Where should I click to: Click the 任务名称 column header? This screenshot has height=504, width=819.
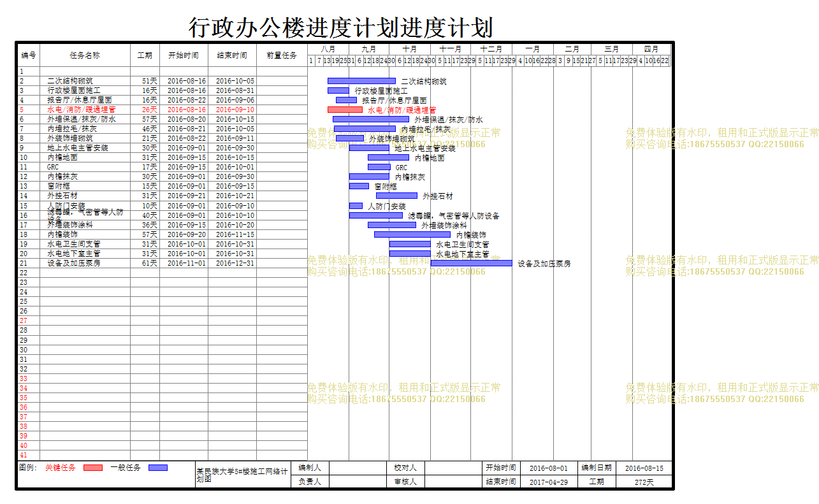click(85, 55)
